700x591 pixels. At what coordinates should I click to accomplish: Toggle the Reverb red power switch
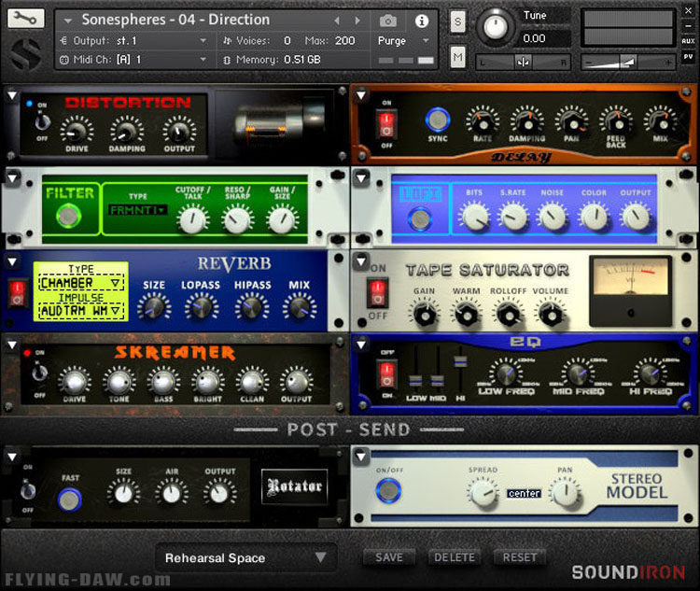pos(17,293)
